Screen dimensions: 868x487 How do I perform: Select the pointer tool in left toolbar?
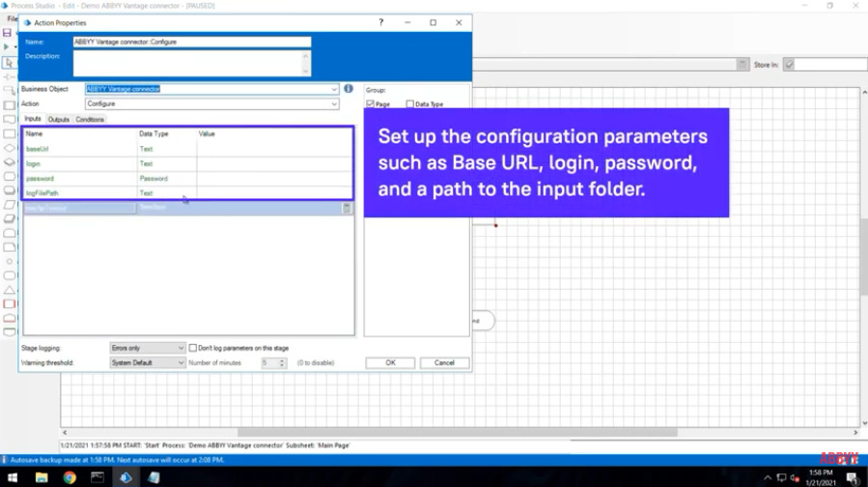9,63
